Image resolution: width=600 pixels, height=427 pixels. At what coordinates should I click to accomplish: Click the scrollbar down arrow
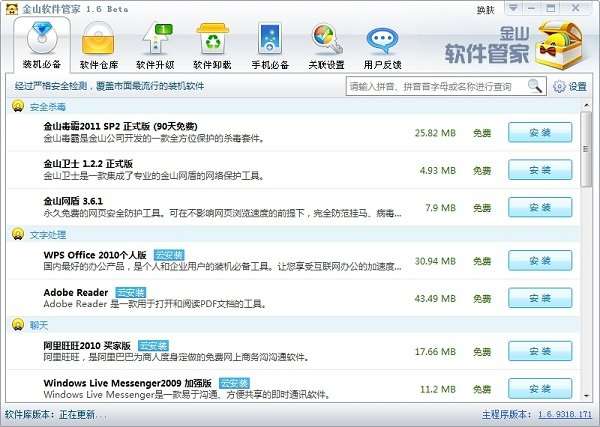[x=586, y=396]
